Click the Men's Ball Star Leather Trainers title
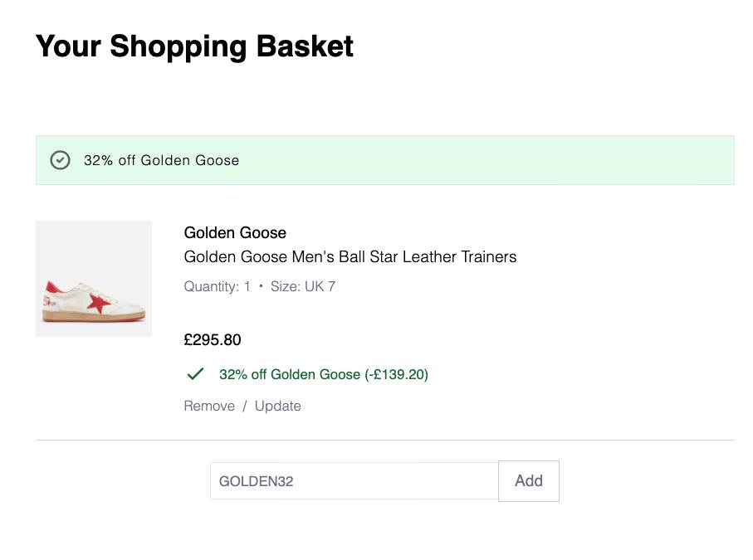753x560 pixels. click(x=350, y=256)
